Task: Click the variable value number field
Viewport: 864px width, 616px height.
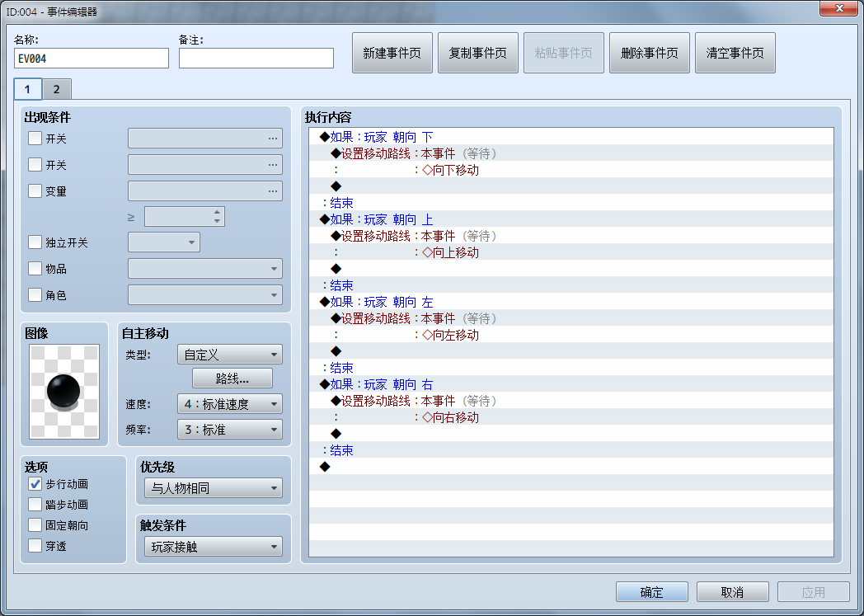Action: (x=178, y=217)
